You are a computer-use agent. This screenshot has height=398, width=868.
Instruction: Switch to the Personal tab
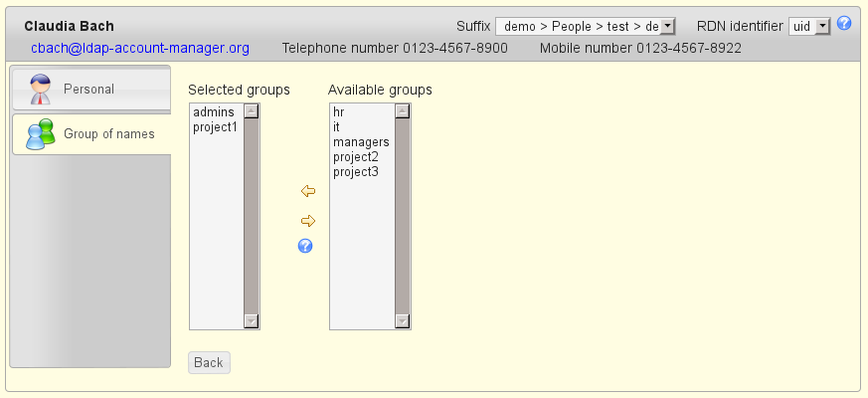coord(89,90)
